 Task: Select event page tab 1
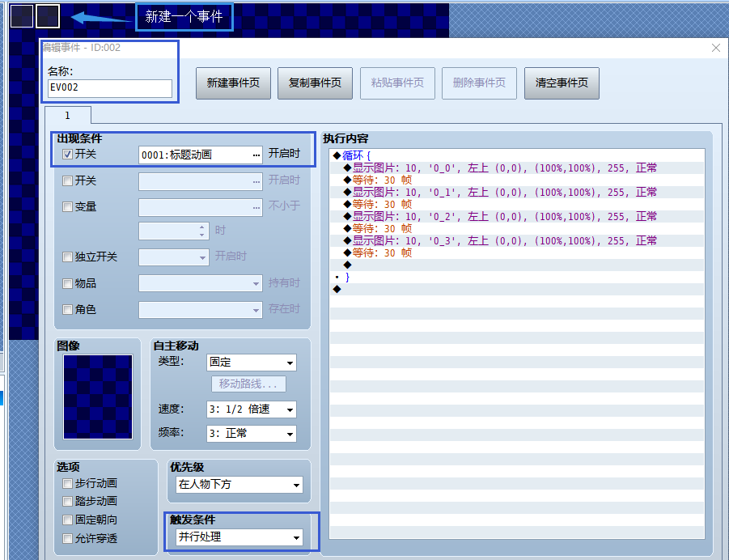coord(68,116)
